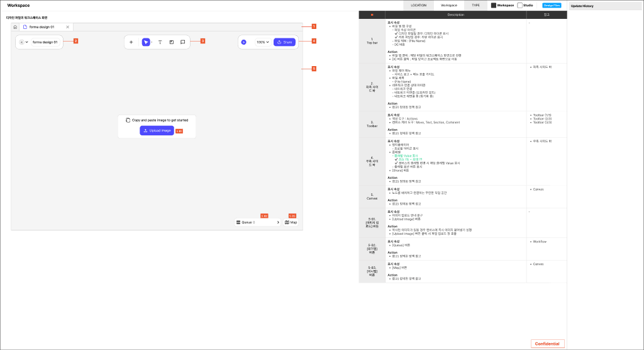Click the blue profile avatar circle
Viewport: 644px width, 350px height.
(x=243, y=42)
